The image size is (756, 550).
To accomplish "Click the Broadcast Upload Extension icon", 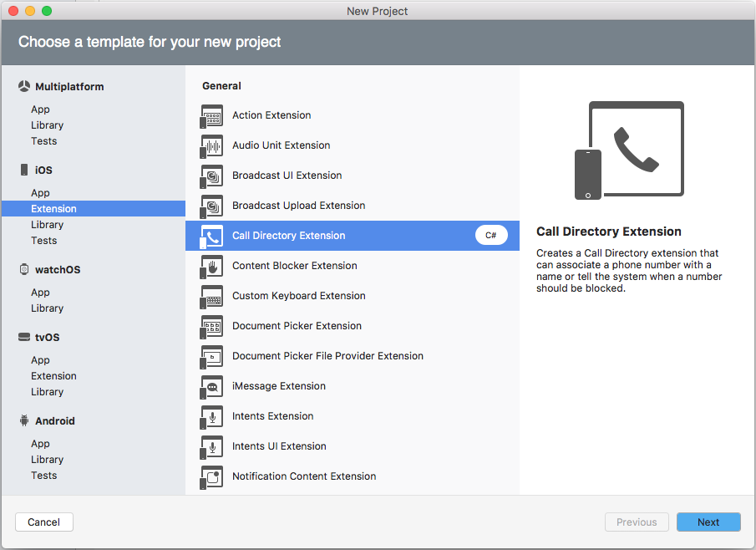I will coord(212,206).
